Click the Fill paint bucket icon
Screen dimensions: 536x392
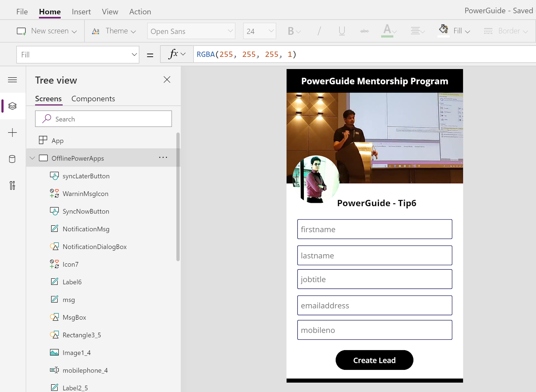pos(444,29)
